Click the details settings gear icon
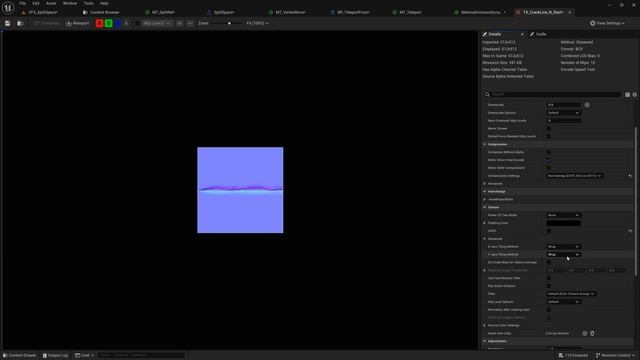 pos(635,94)
